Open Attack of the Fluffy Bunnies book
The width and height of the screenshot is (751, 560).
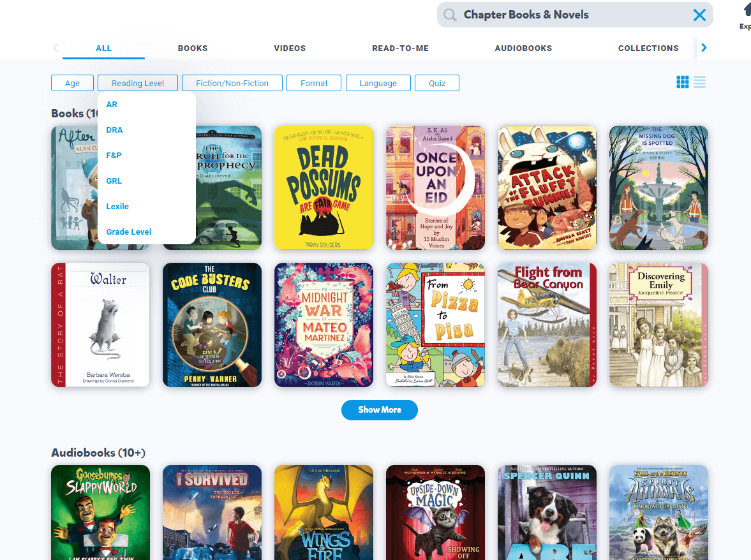547,188
